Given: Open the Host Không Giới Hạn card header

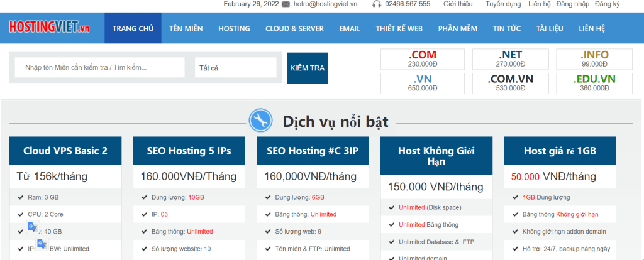Looking at the screenshot, I should 436,156.
